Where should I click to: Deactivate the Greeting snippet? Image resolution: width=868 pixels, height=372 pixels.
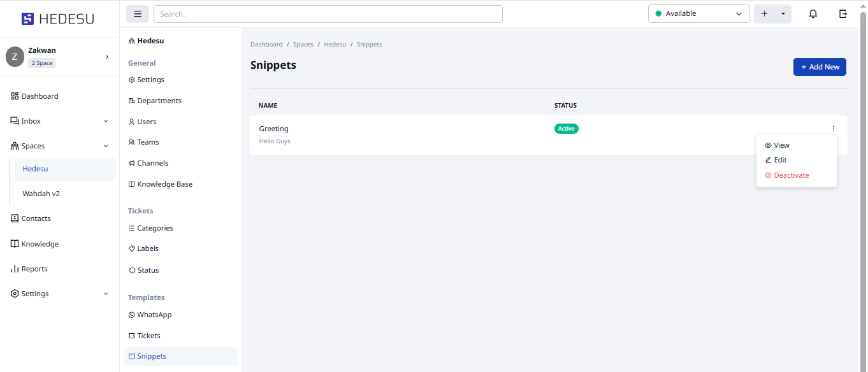point(791,175)
